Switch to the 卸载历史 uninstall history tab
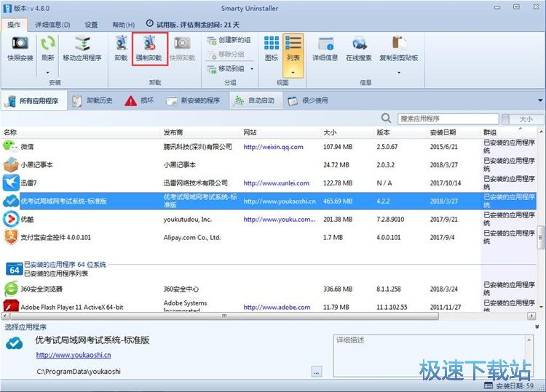Image resolution: width=546 pixels, height=392 pixels. [x=92, y=100]
